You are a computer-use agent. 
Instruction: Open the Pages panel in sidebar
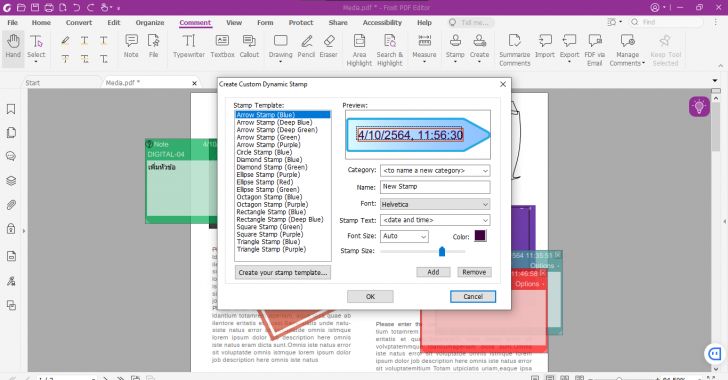11,133
